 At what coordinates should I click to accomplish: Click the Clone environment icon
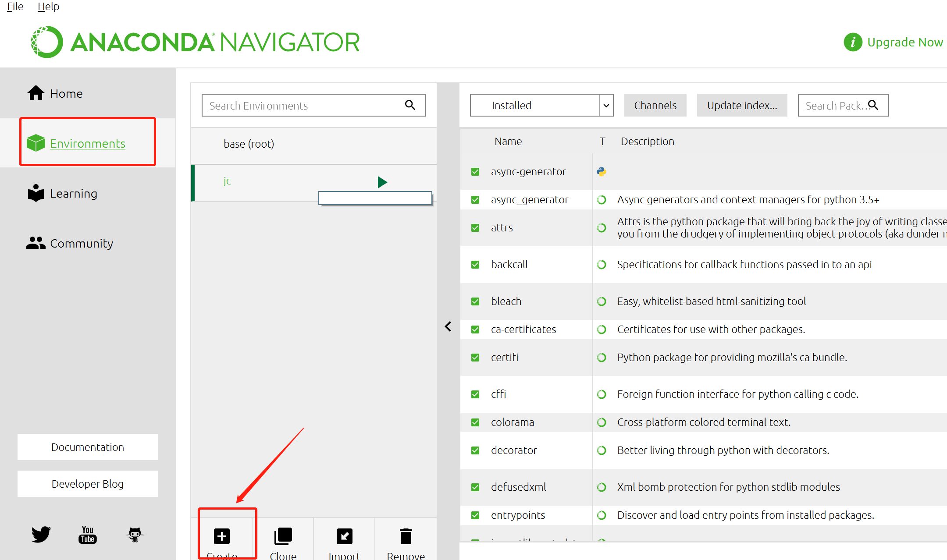pyautogui.click(x=283, y=536)
